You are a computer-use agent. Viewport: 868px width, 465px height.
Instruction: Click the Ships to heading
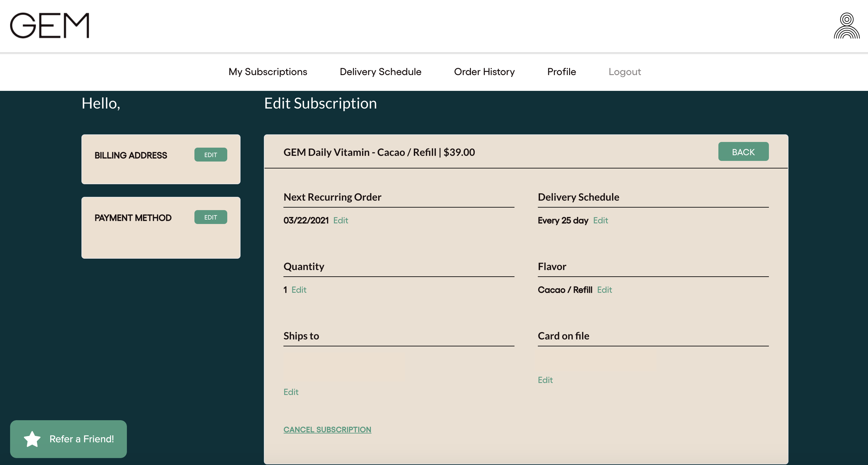tap(301, 336)
